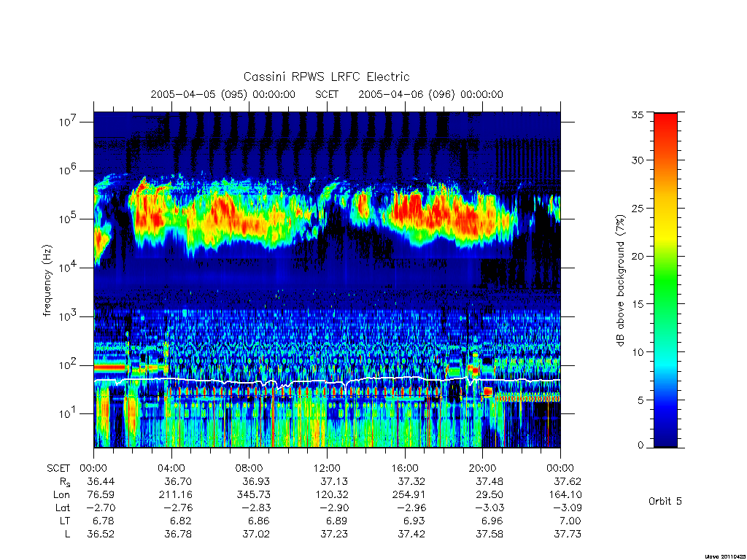
Task: Click the '20' tick label on colorbar
Action: 637,256
